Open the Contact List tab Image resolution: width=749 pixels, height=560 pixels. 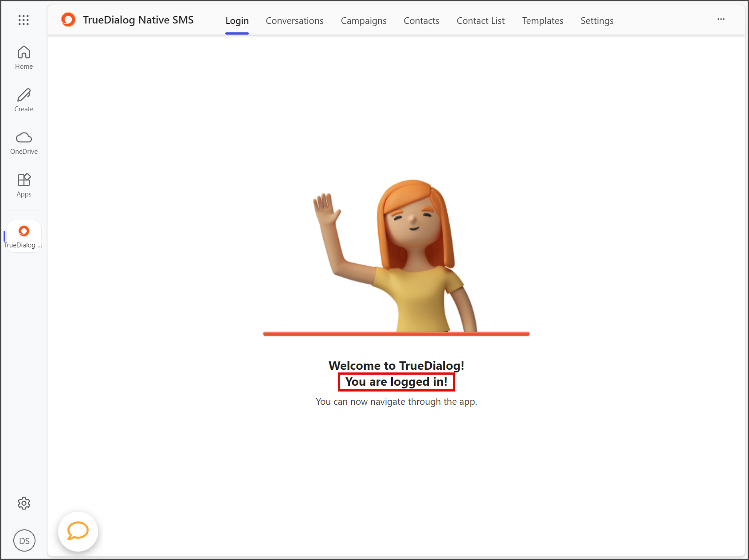click(481, 21)
